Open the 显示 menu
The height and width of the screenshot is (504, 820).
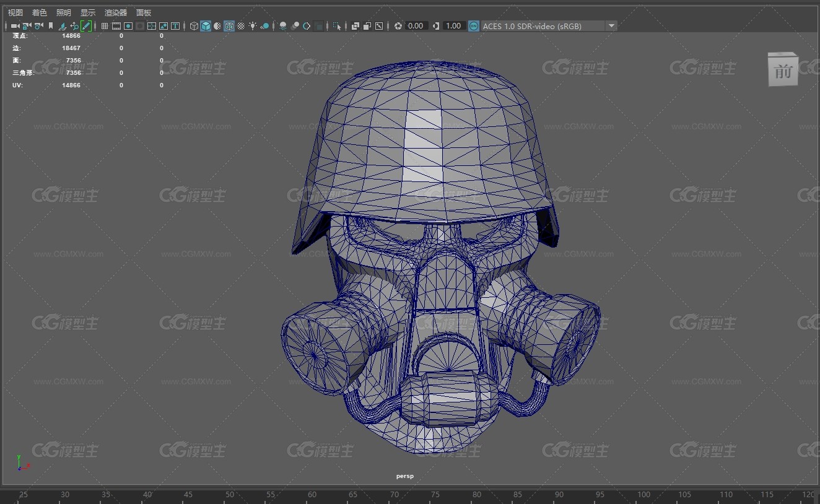click(x=87, y=12)
